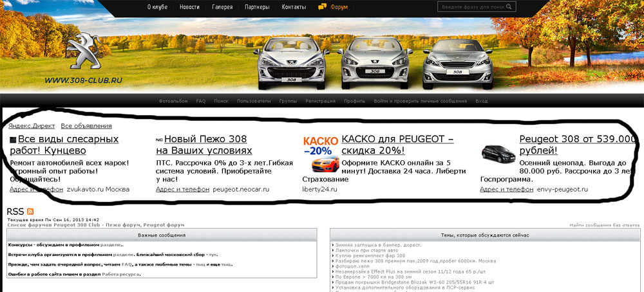Open ad 'Peugeot 308 от 539.000 рублей!'
This screenshot has height=292, width=644.
click(x=578, y=145)
